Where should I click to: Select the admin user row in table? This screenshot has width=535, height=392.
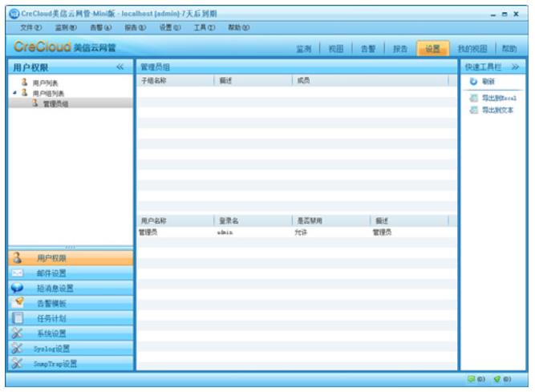coord(225,232)
